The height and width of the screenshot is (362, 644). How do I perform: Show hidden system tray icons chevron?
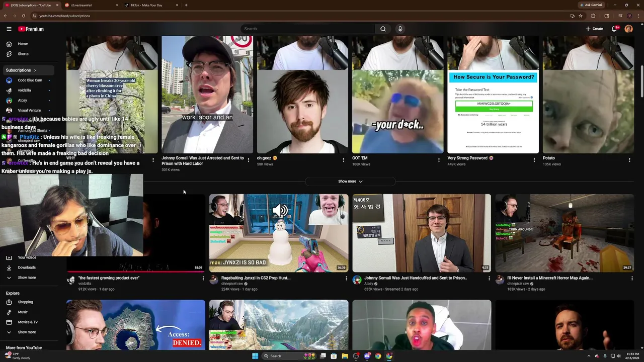point(589,356)
